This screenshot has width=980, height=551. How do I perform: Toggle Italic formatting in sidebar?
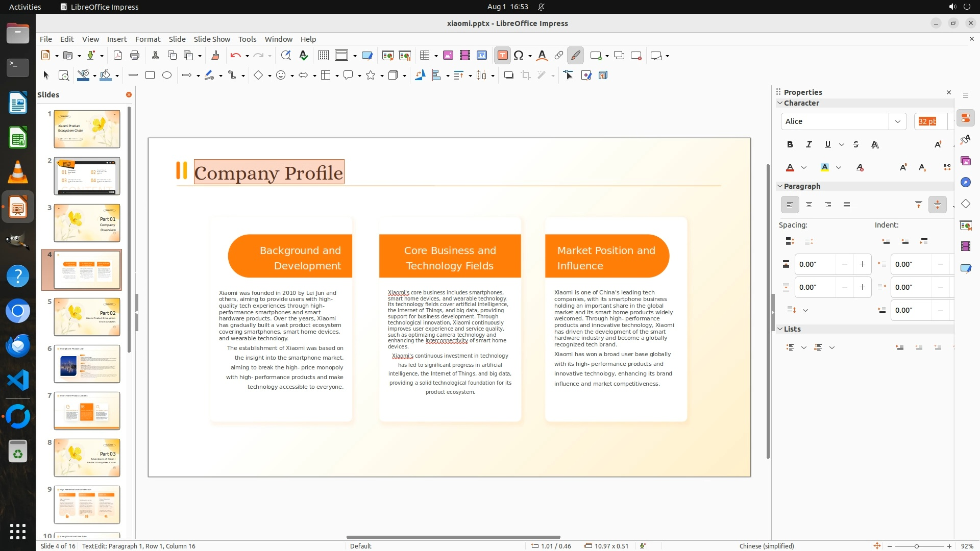pos(808,145)
